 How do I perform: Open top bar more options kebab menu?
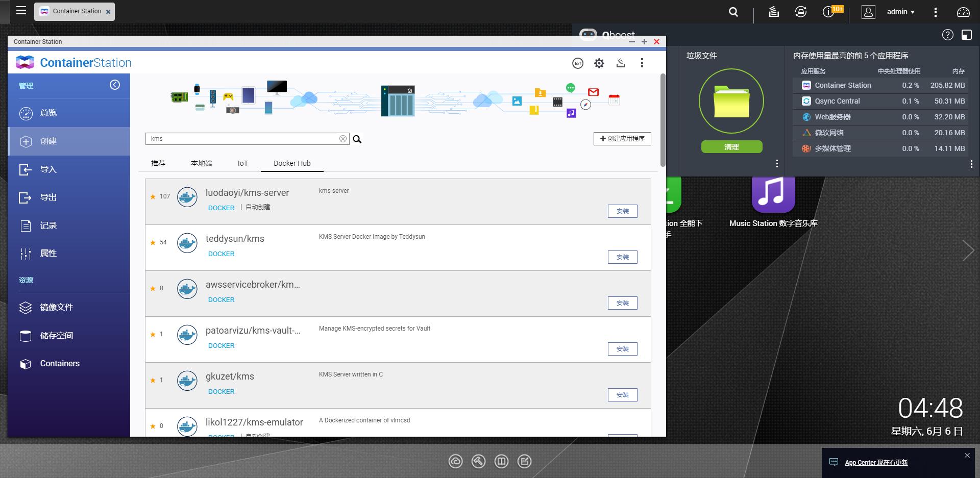[x=935, y=12]
